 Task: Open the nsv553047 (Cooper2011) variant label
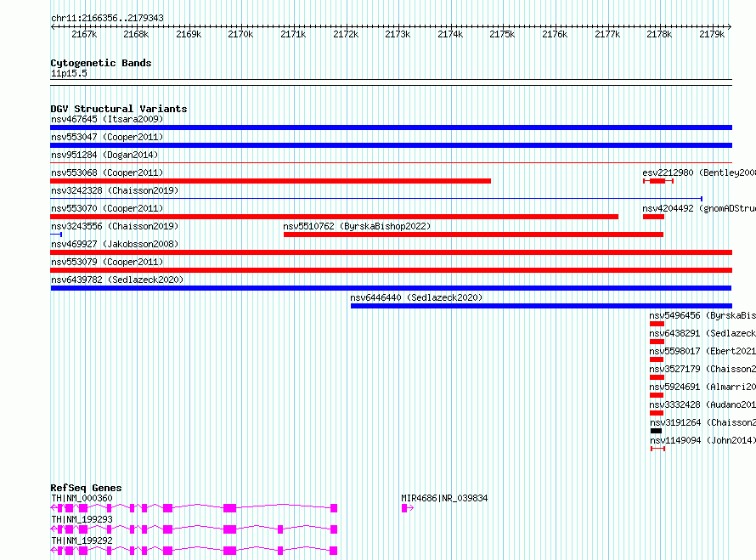coord(107,137)
